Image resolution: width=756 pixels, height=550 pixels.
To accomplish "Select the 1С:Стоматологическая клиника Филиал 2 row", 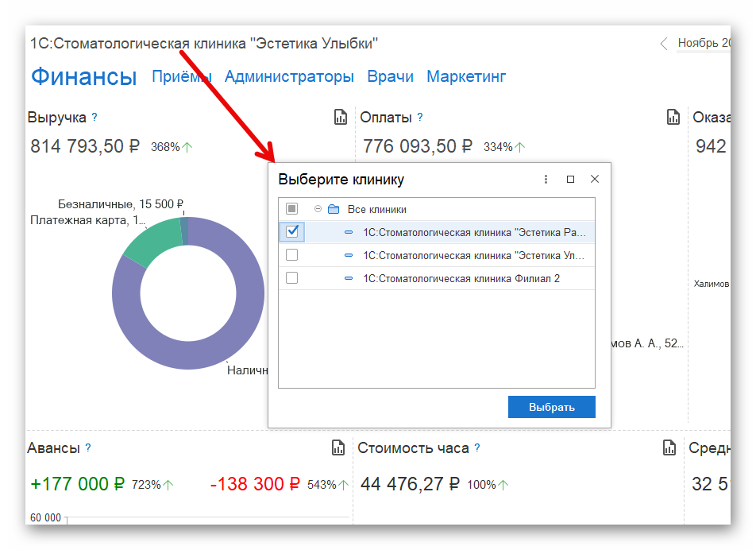I will (436, 278).
